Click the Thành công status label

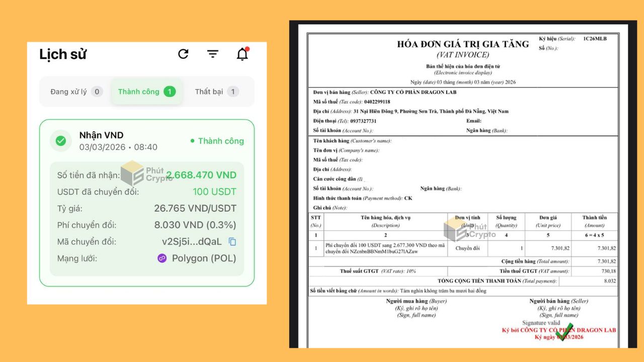pos(217,141)
